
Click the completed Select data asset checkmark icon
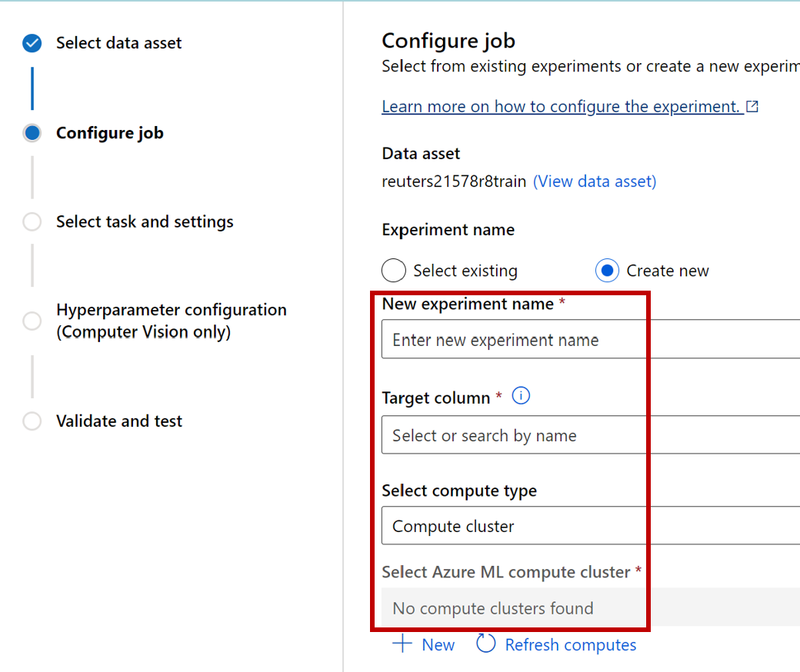[32, 43]
